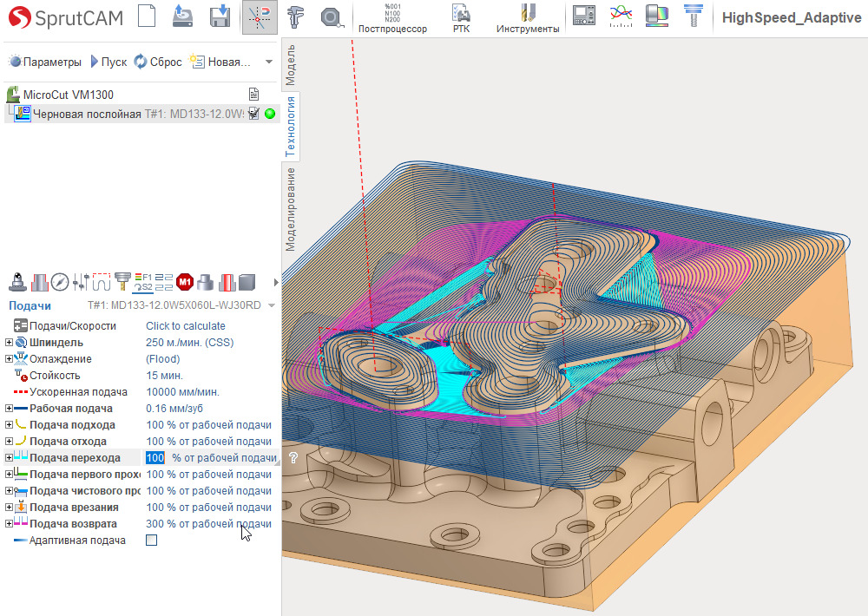Open the milling tool holder icon page
This screenshot has height=616, width=868.
click(x=122, y=282)
